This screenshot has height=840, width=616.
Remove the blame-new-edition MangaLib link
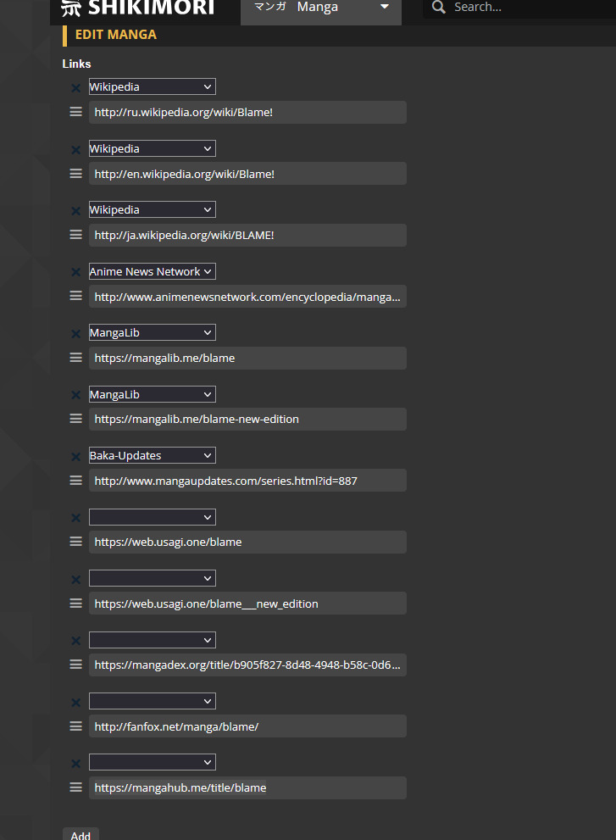coord(75,395)
